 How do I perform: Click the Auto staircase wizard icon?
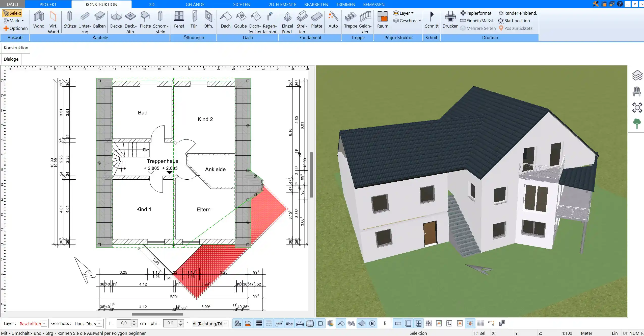click(333, 20)
